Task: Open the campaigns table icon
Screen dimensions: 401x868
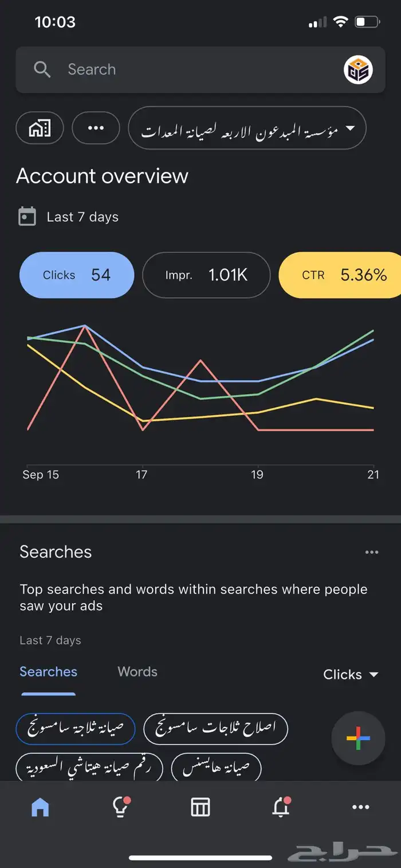Action: click(x=200, y=807)
